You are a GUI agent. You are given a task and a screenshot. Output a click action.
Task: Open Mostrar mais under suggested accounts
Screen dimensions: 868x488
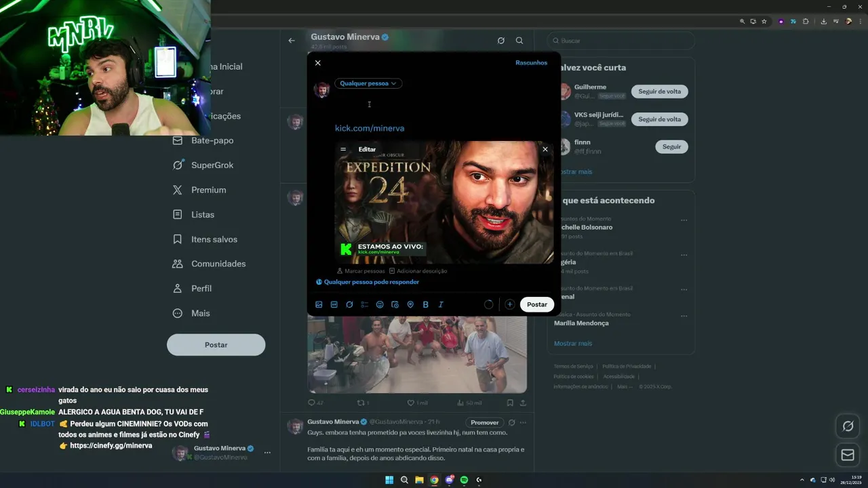click(575, 172)
